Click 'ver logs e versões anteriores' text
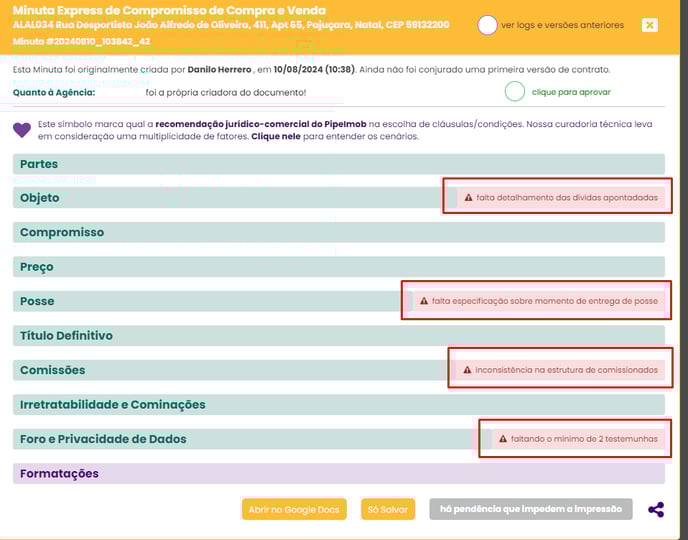 [x=563, y=25]
